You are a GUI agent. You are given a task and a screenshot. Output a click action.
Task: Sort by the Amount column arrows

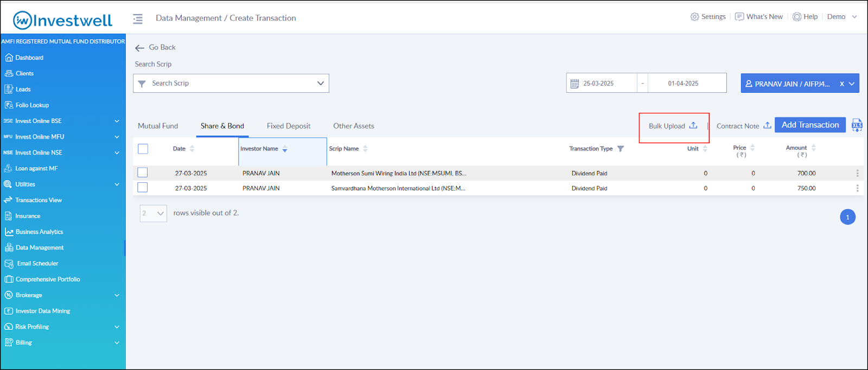pyautogui.click(x=813, y=148)
